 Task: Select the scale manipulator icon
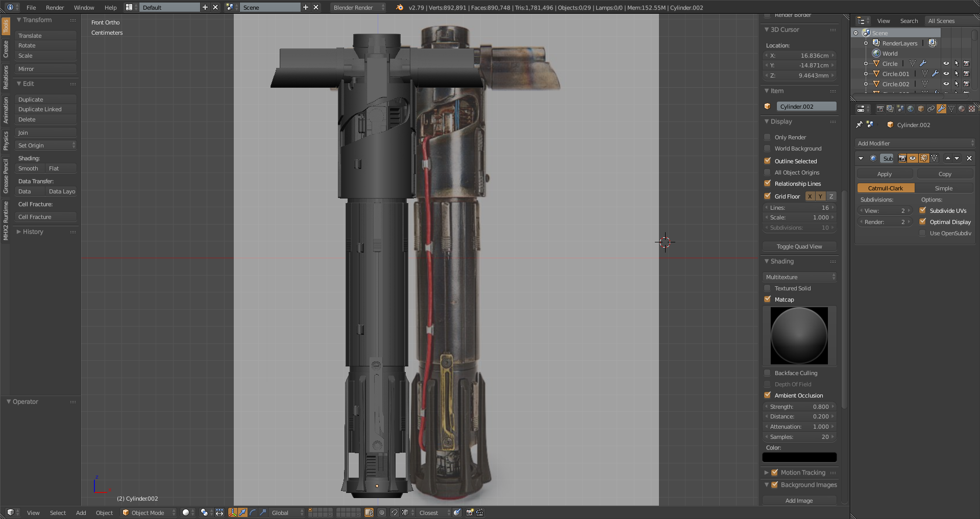click(x=263, y=512)
